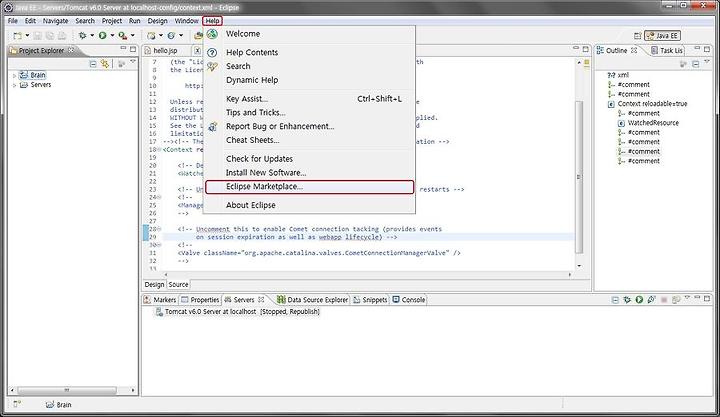
Task: Expand the Servers tree node
Action: [x=14, y=85]
